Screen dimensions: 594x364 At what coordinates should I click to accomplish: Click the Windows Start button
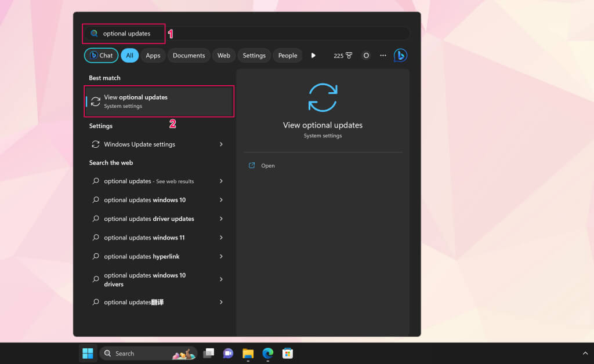[88, 353]
